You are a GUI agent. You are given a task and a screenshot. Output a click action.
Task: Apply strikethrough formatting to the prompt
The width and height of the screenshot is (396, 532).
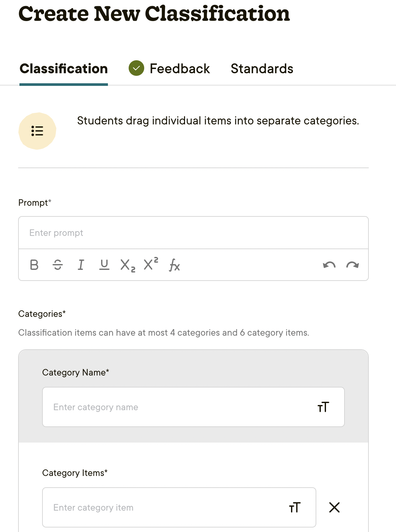(x=57, y=265)
